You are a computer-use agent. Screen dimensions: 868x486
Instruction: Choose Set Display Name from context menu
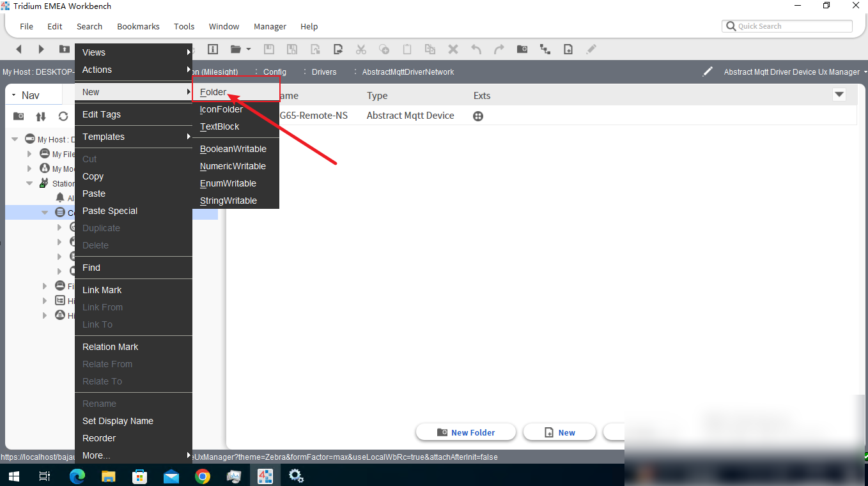pos(134,421)
